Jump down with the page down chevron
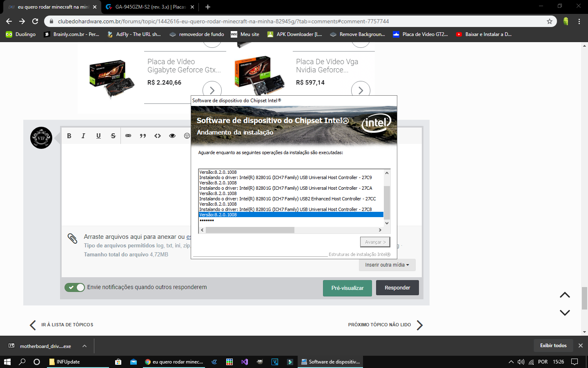The image size is (588, 368). [565, 313]
